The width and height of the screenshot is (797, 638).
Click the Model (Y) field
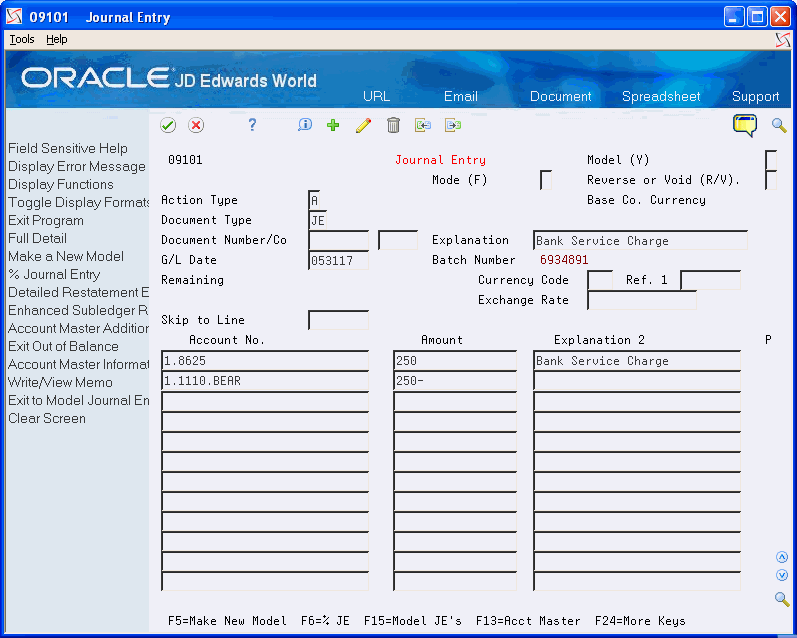(771, 160)
